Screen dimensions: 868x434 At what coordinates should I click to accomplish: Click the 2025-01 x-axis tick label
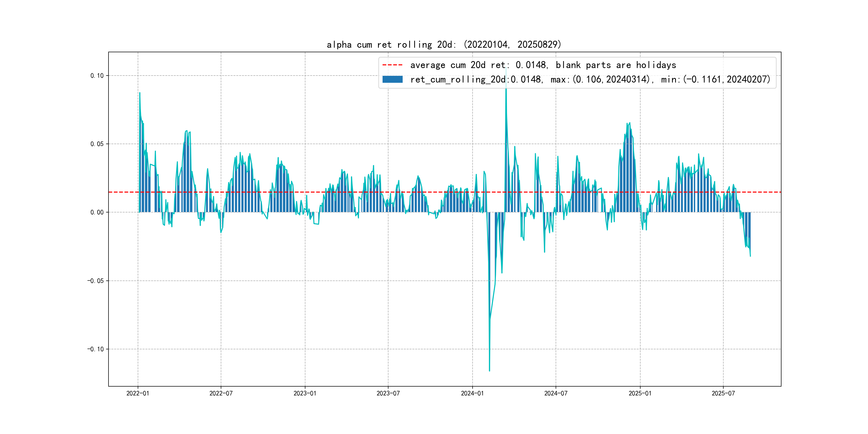[x=640, y=393]
